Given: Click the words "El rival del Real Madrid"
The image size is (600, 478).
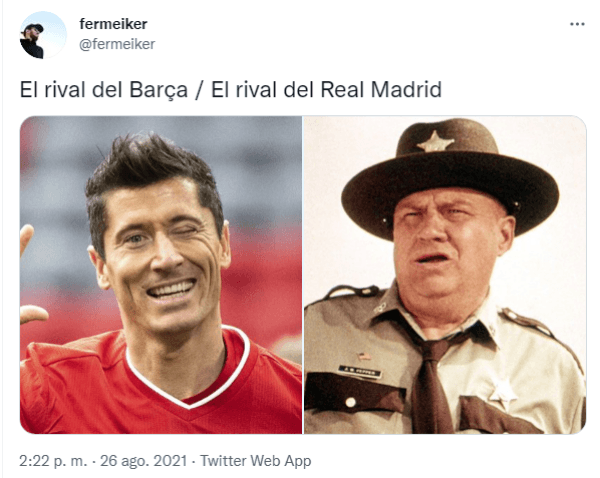Looking at the screenshot, I should (326, 90).
